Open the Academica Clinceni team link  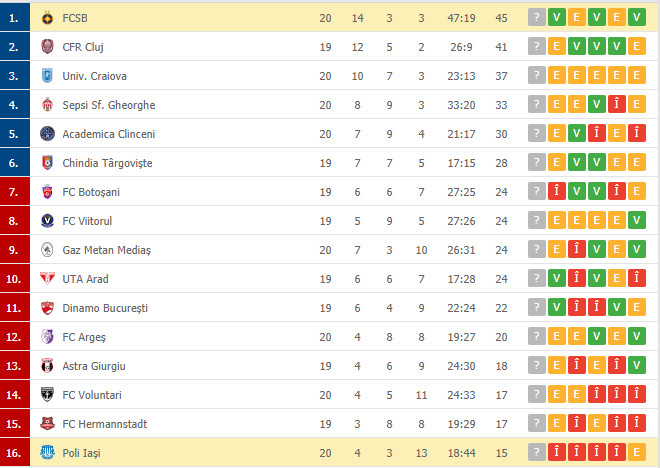click(109, 134)
